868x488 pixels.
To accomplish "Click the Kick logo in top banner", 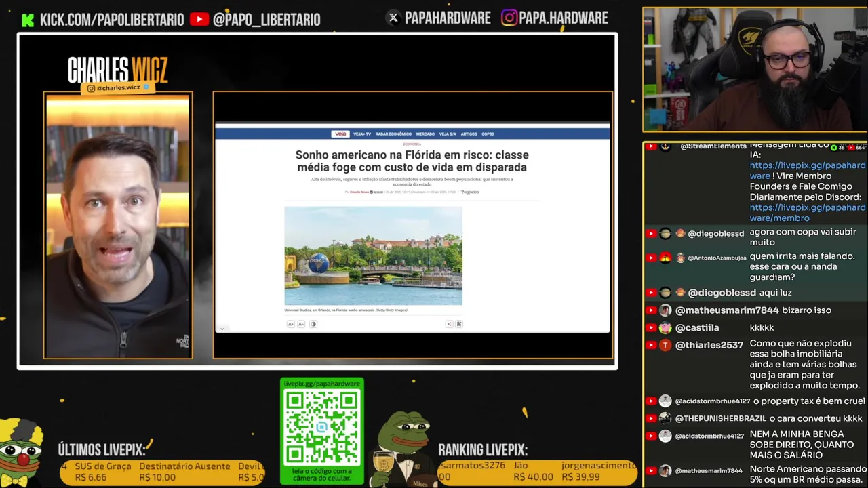I will coord(28,20).
